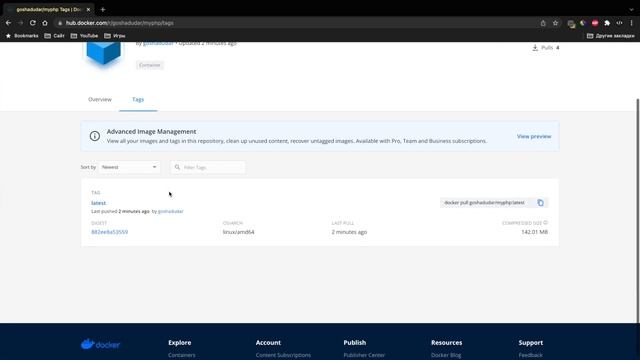Click the info icon beside Advanced Image Management

[x=95, y=136]
